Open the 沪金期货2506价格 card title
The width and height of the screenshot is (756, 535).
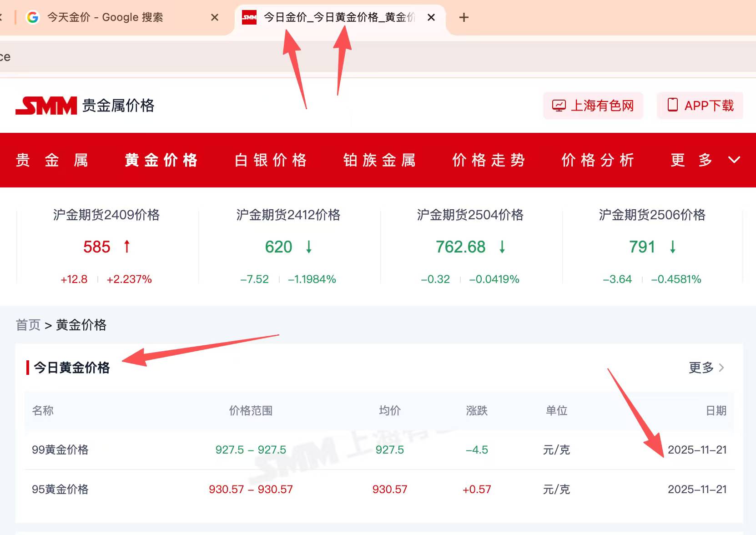[652, 215]
